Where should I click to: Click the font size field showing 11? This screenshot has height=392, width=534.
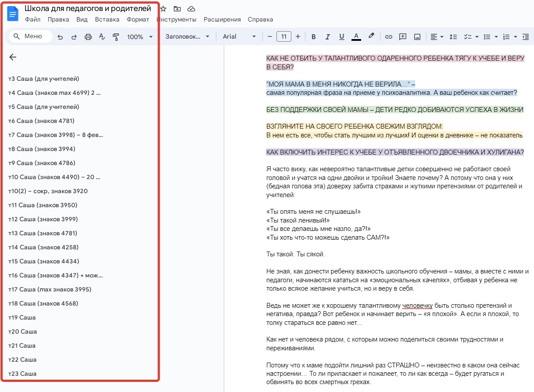pyautogui.click(x=284, y=36)
